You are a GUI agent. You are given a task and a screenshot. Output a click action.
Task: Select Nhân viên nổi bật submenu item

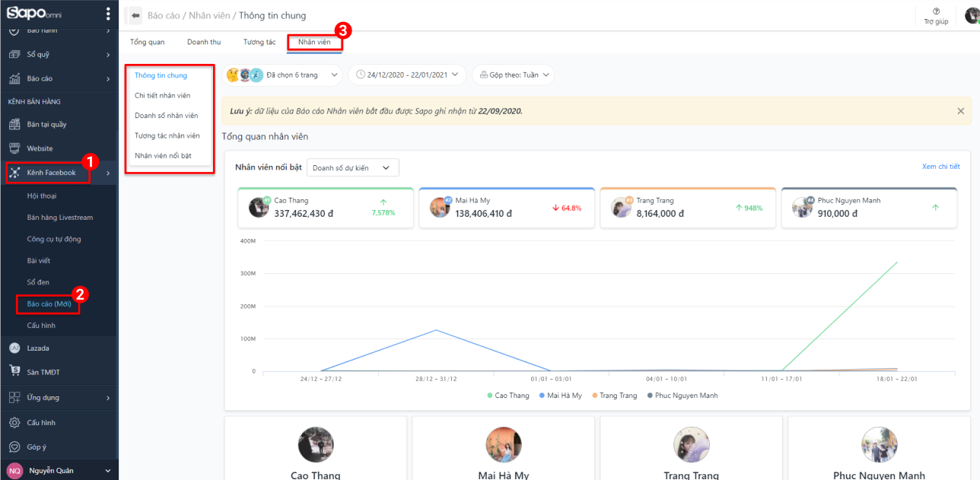163,155
